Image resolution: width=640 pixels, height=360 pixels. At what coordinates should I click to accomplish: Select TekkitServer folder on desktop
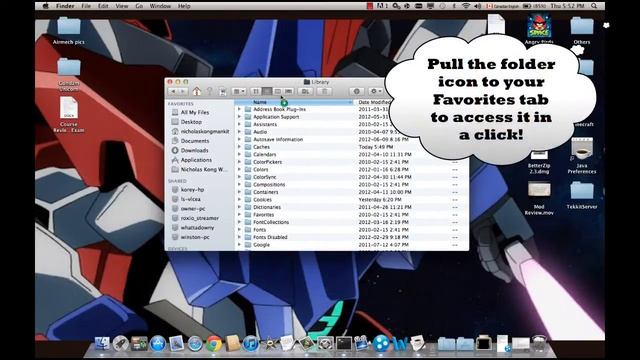[582, 195]
